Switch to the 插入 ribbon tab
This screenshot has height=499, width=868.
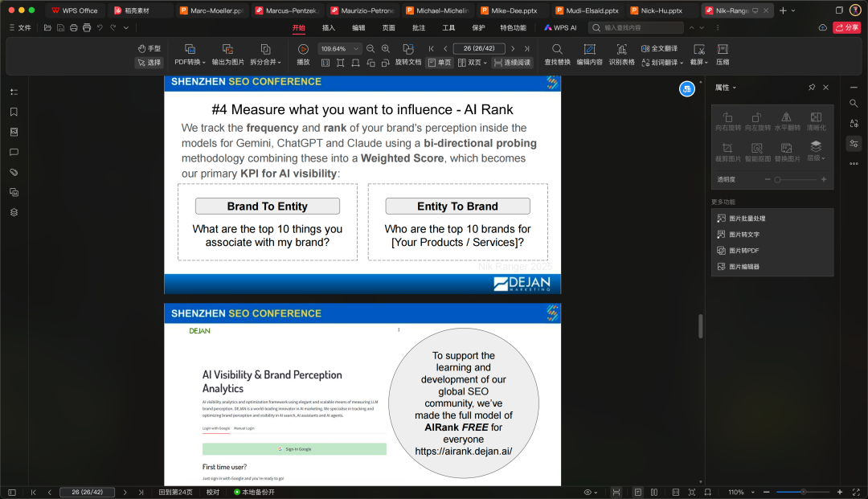click(x=328, y=27)
